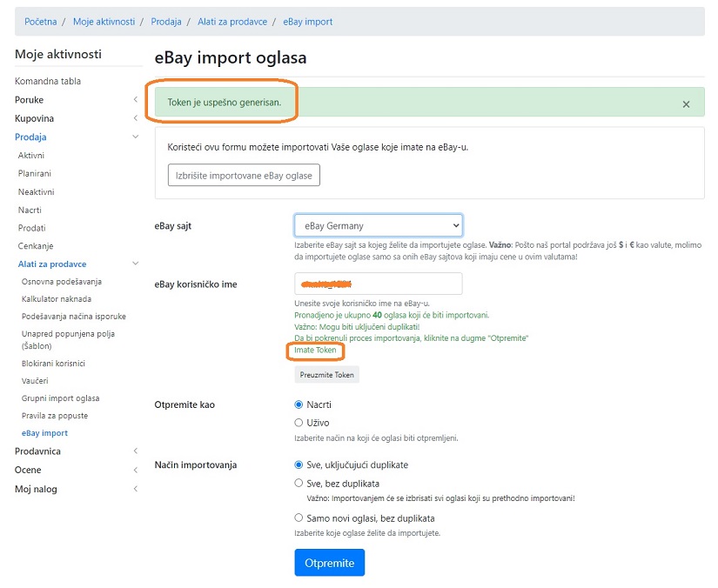Image resolution: width=718 pixels, height=588 pixels.
Task: Expand the Kupovina sidebar chevron
Action: click(x=136, y=118)
